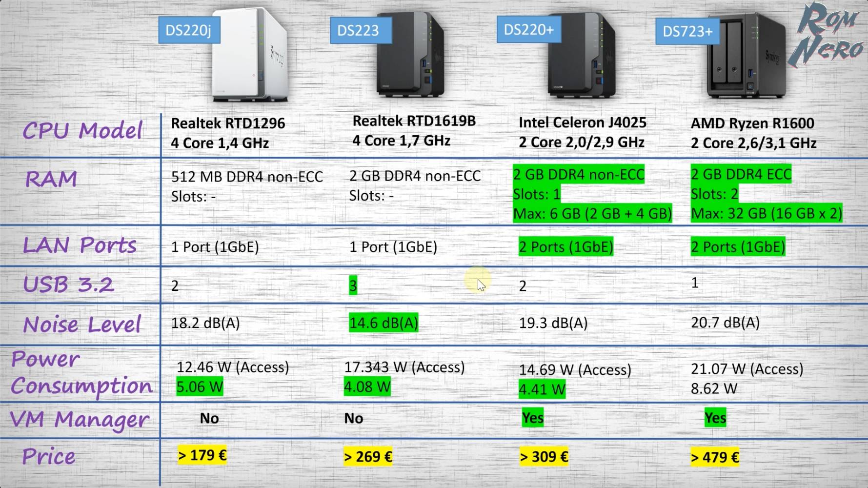The width and height of the screenshot is (868, 488).
Task: Click "Max: 6 GB (2 GB + 4 GB)"
Action: point(592,214)
